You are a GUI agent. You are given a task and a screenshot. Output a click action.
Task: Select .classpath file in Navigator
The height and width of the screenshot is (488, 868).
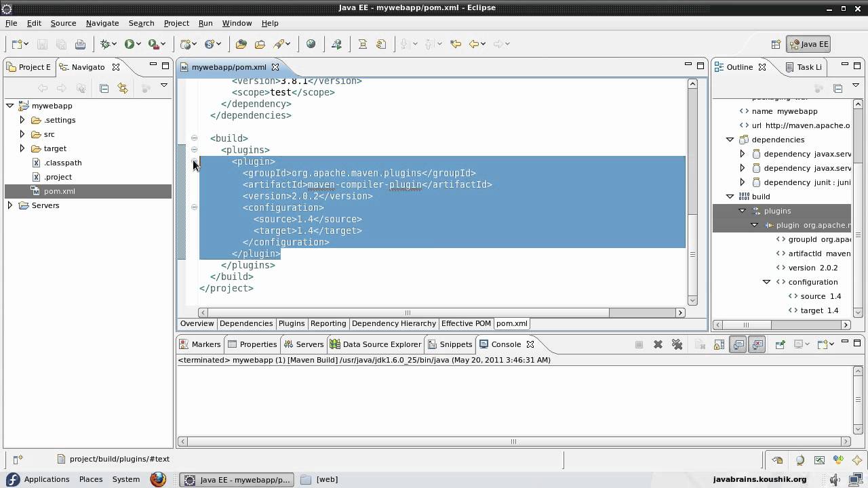(x=62, y=163)
